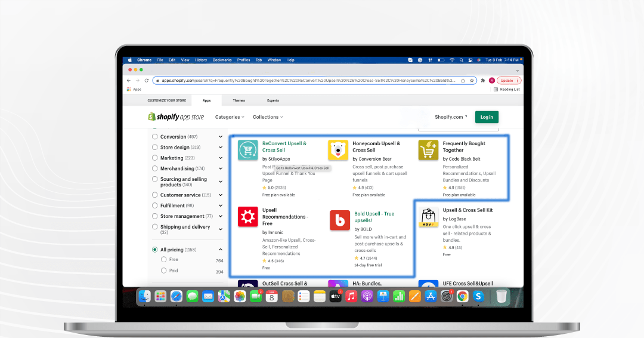Open the View menu
The width and height of the screenshot is (644, 338).
185,60
